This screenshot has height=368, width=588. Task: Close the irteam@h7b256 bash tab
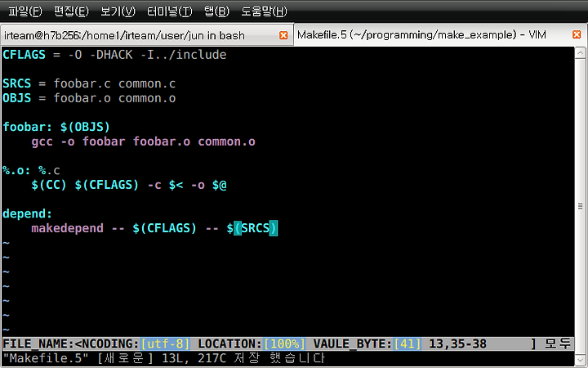click(283, 35)
